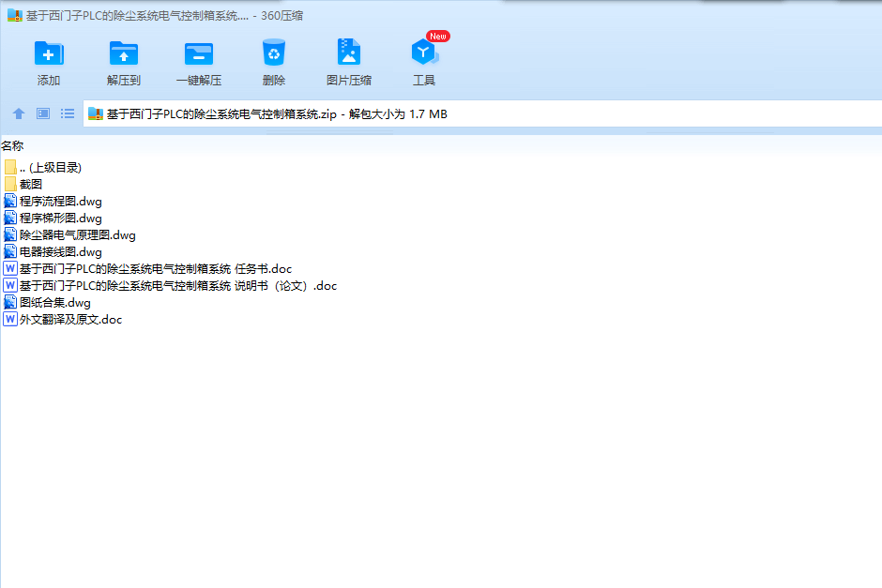Click the 一键解压 one-click extract icon
This screenshot has width=882, height=588.
pyautogui.click(x=199, y=54)
